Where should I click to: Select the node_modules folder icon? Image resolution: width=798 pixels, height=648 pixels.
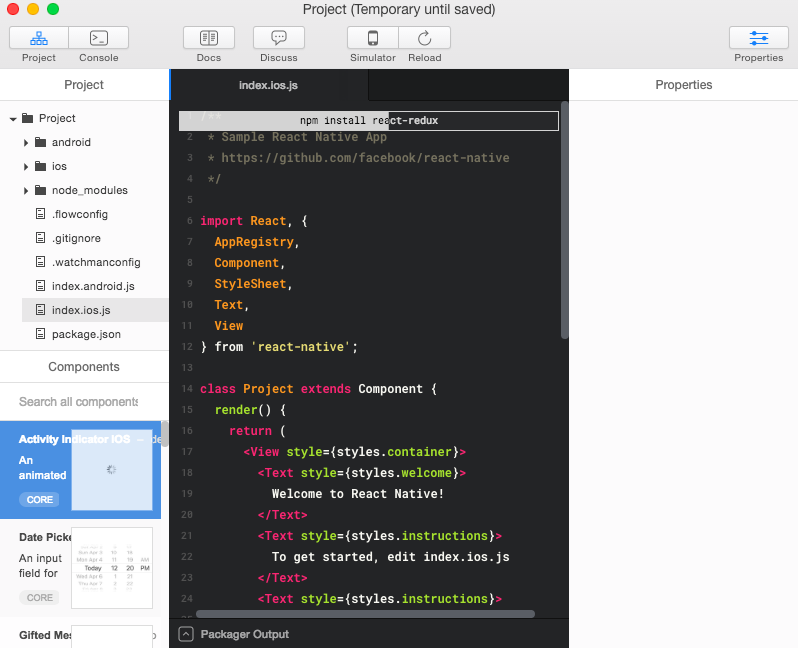pos(40,190)
